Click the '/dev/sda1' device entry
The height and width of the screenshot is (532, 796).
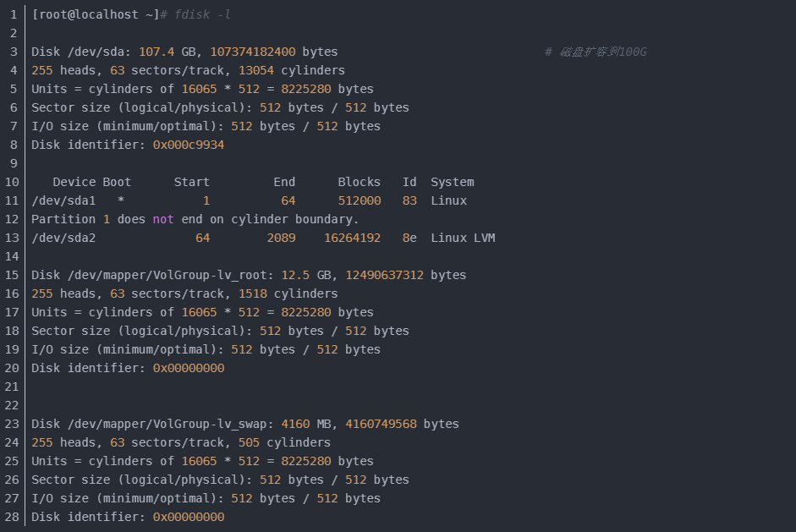tap(63, 201)
